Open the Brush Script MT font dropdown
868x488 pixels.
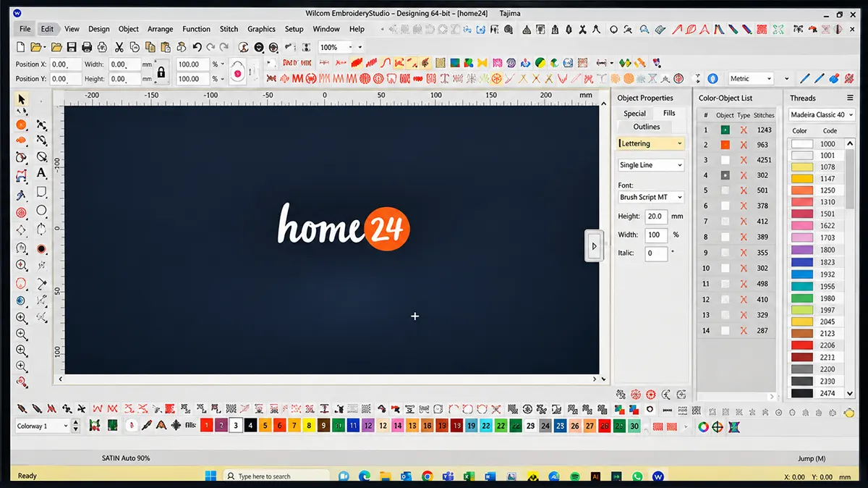[x=650, y=197]
